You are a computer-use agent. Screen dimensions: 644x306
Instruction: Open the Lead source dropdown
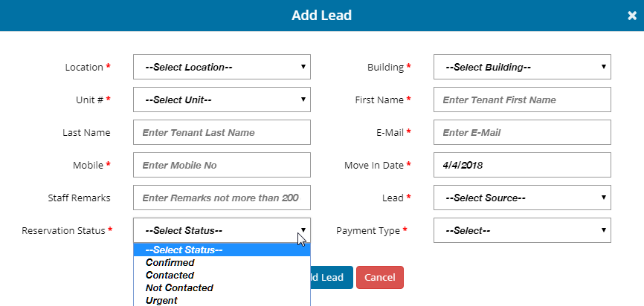tap(522, 198)
